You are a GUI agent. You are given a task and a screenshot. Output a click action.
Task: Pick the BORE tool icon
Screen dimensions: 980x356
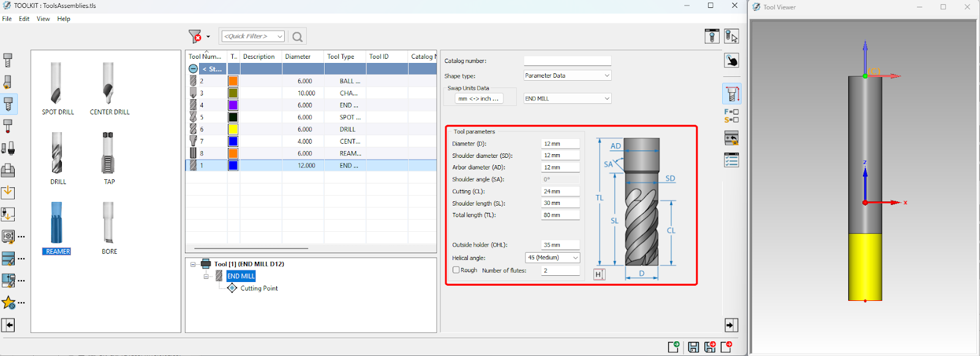tap(108, 223)
